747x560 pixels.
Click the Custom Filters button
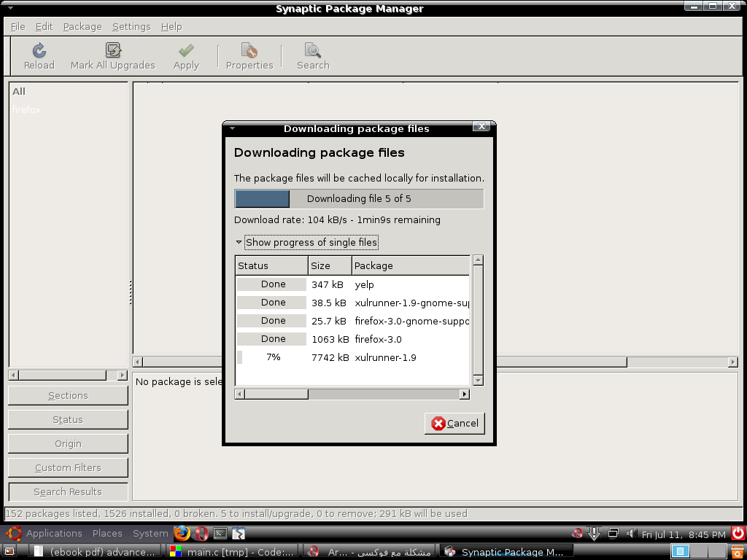(68, 467)
